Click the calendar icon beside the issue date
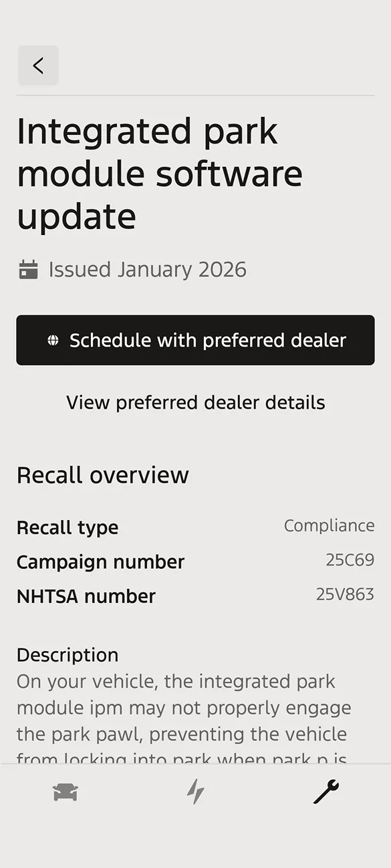The width and height of the screenshot is (391, 868). tap(27, 269)
